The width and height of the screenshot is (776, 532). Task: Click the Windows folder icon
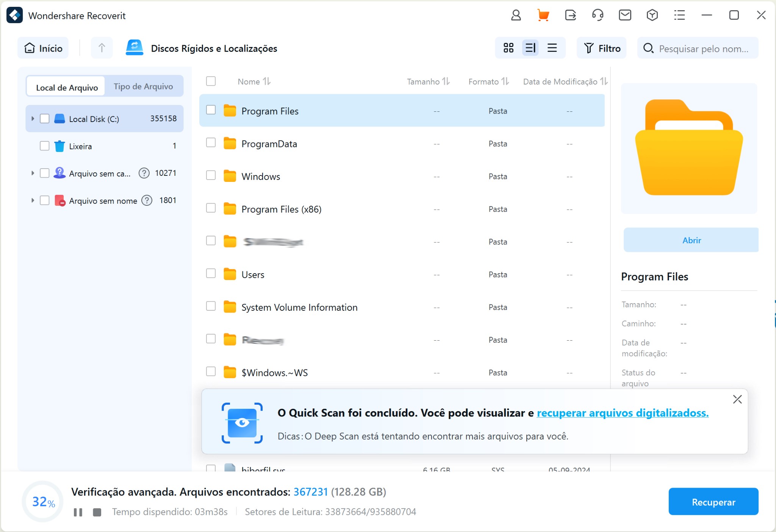point(230,176)
